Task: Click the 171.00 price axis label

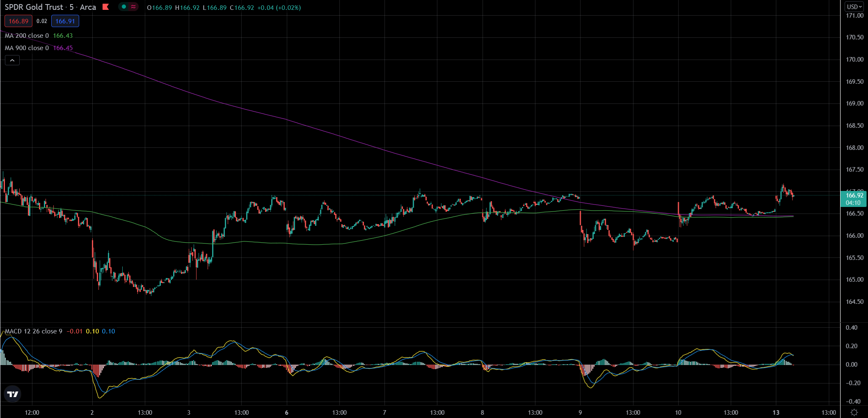Action: [854, 16]
